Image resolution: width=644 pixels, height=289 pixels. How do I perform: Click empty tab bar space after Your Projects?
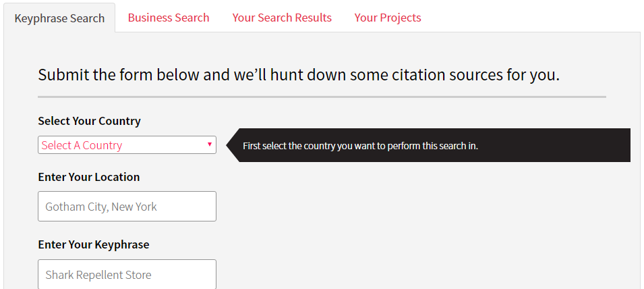pos(533,18)
